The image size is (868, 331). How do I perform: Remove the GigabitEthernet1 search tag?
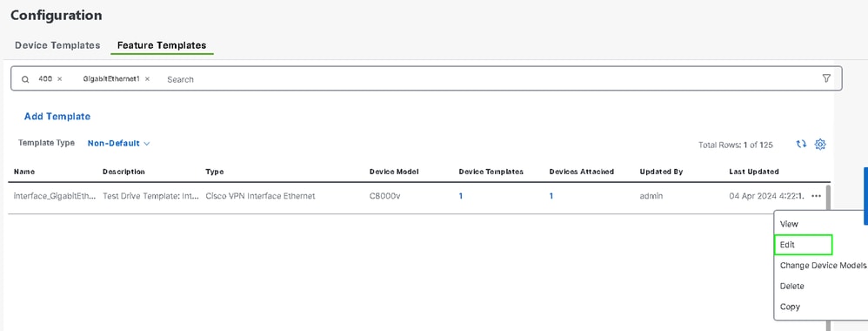point(147,78)
